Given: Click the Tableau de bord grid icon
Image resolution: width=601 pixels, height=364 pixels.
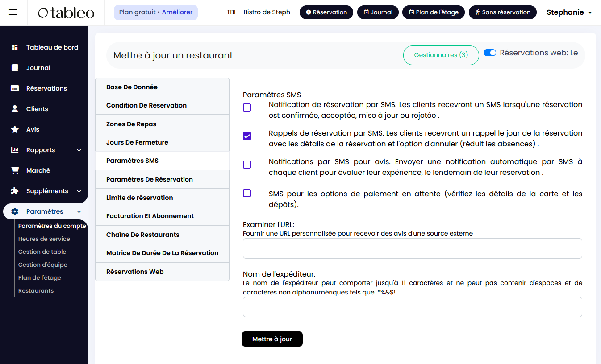Looking at the screenshot, I should click(x=15, y=47).
